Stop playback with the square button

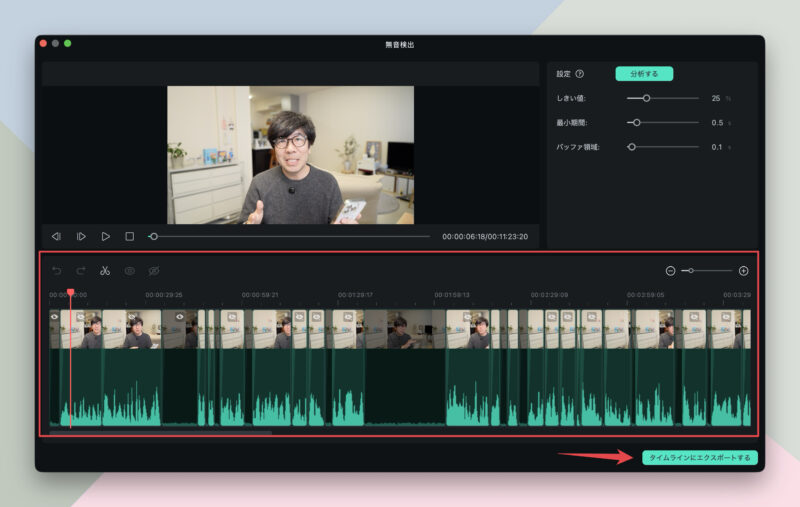[x=129, y=236]
